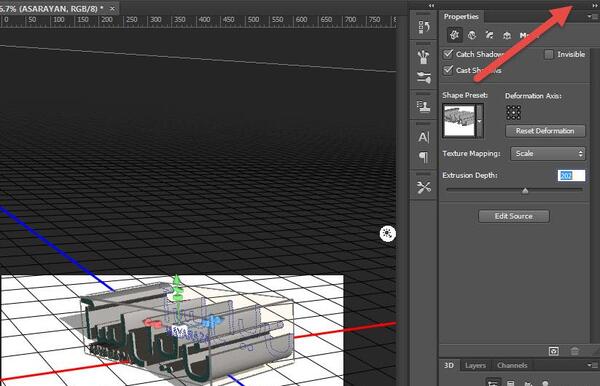This screenshot has width=600, height=386.
Task: Switch to the Layers tab
Action: pos(475,365)
